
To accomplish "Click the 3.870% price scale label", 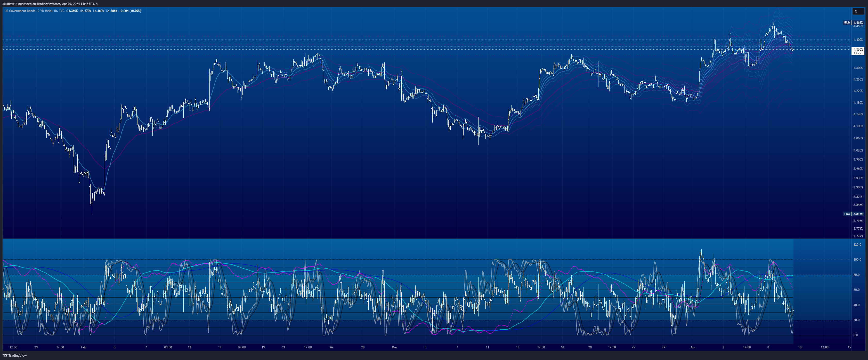I will click(x=858, y=197).
